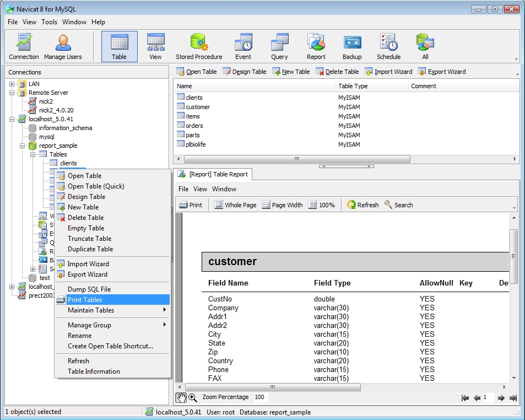
Task: Switch to the View objects icon
Action: [x=155, y=46]
